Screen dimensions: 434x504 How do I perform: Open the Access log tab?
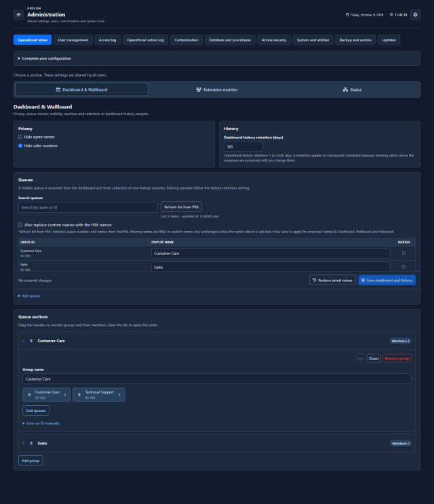pyautogui.click(x=107, y=40)
